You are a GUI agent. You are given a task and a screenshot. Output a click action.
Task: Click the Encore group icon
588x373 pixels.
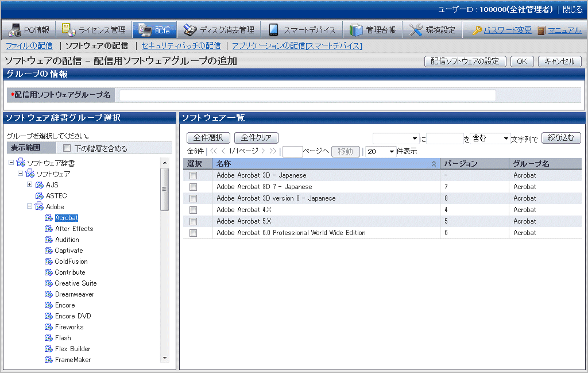click(x=49, y=305)
